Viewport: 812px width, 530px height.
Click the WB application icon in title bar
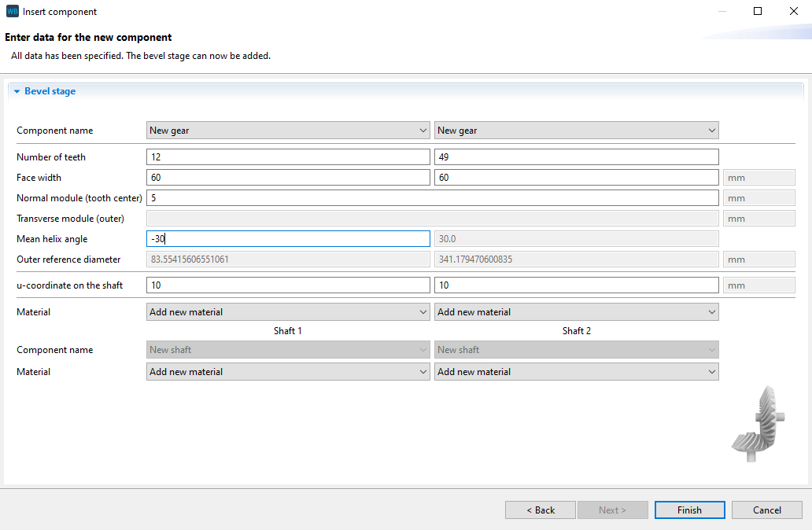pyautogui.click(x=12, y=12)
